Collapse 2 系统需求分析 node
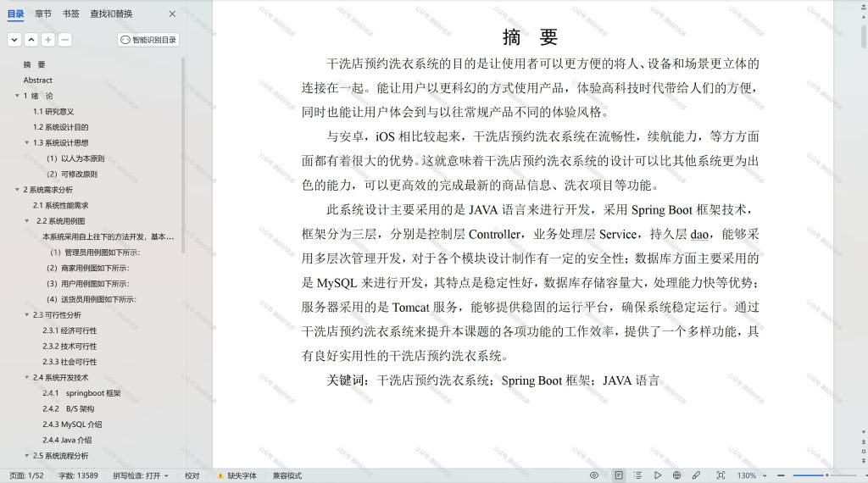Viewport: 868px width, 483px height. (17, 190)
